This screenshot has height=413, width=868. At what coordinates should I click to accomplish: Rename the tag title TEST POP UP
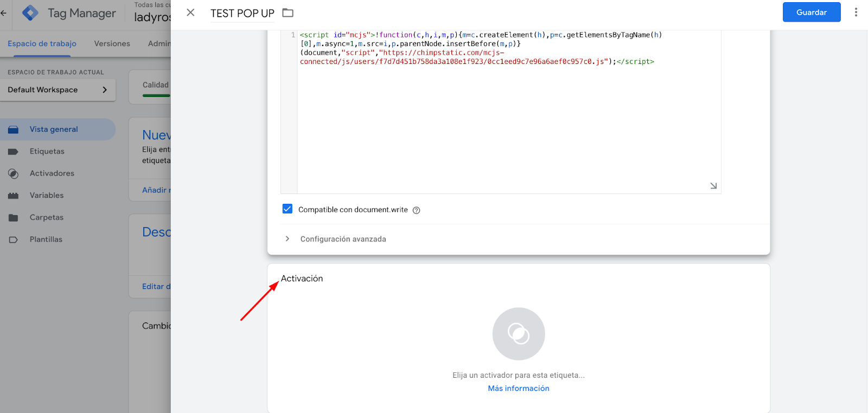(242, 13)
